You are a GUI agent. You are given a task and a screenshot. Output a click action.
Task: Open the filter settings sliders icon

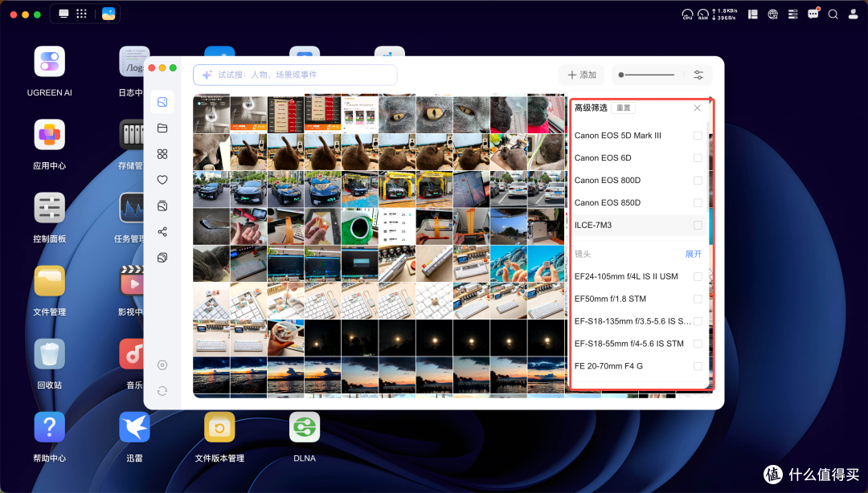tap(698, 75)
